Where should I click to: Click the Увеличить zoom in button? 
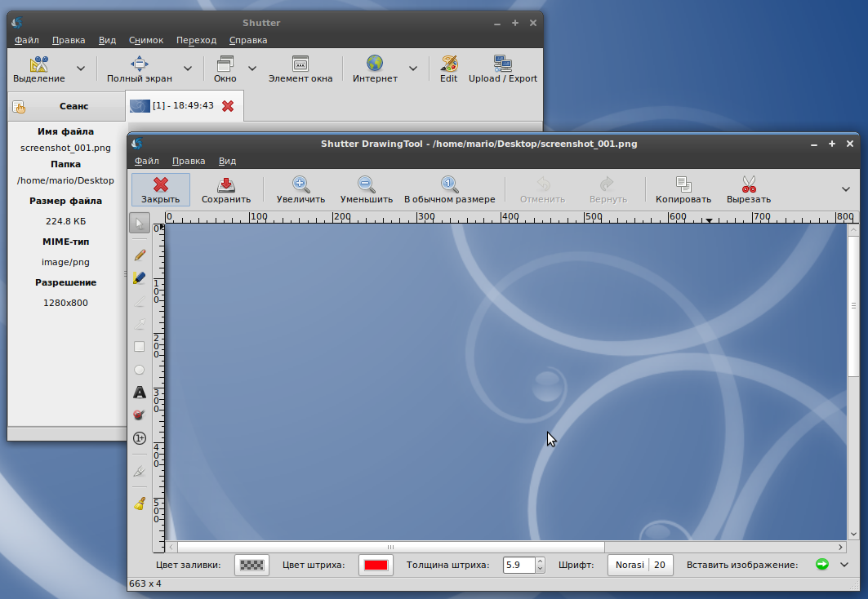coord(300,189)
